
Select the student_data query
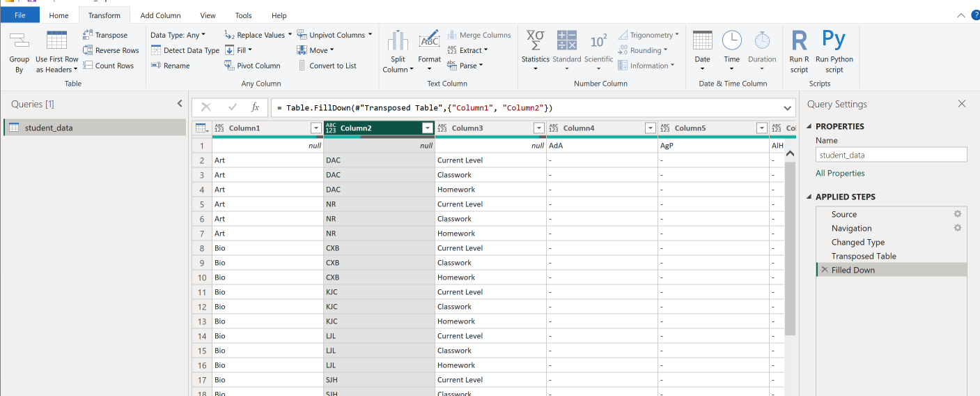click(x=95, y=128)
